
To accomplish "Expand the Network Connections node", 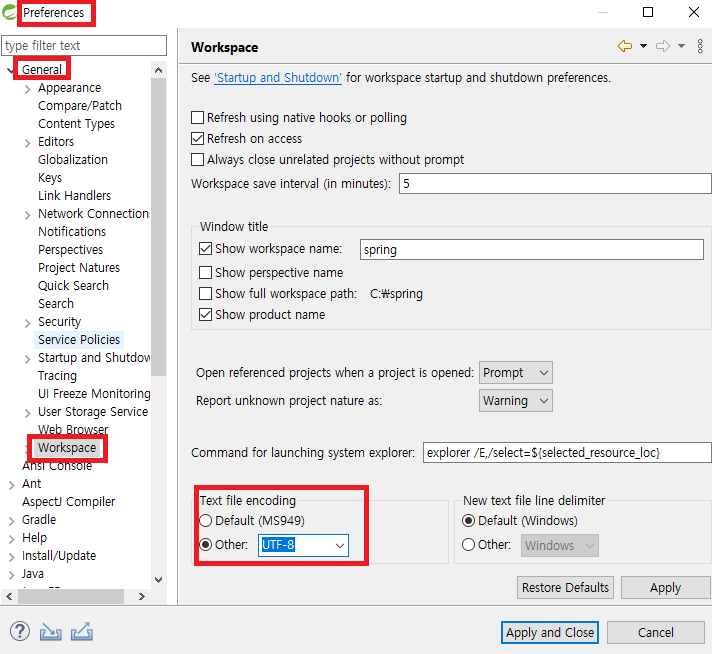I will [x=28, y=214].
